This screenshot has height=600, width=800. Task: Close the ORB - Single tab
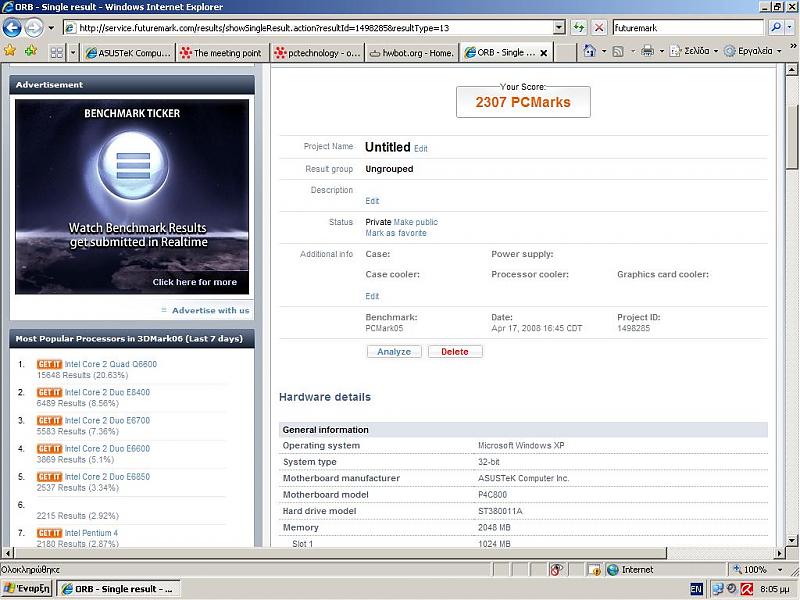(543, 53)
